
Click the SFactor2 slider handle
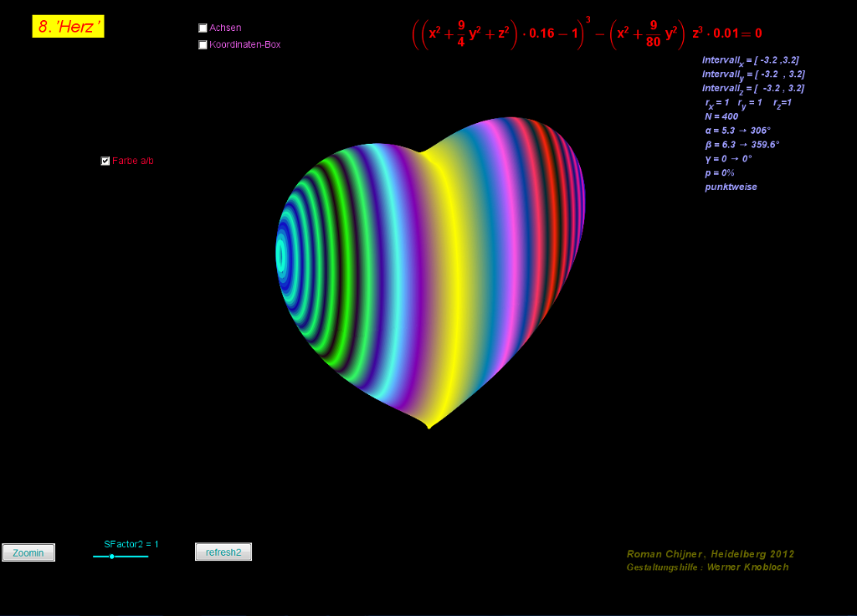click(111, 557)
